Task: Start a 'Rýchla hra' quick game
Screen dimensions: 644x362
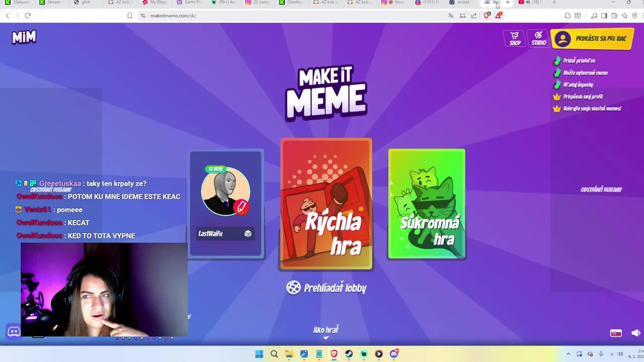Action: point(326,204)
